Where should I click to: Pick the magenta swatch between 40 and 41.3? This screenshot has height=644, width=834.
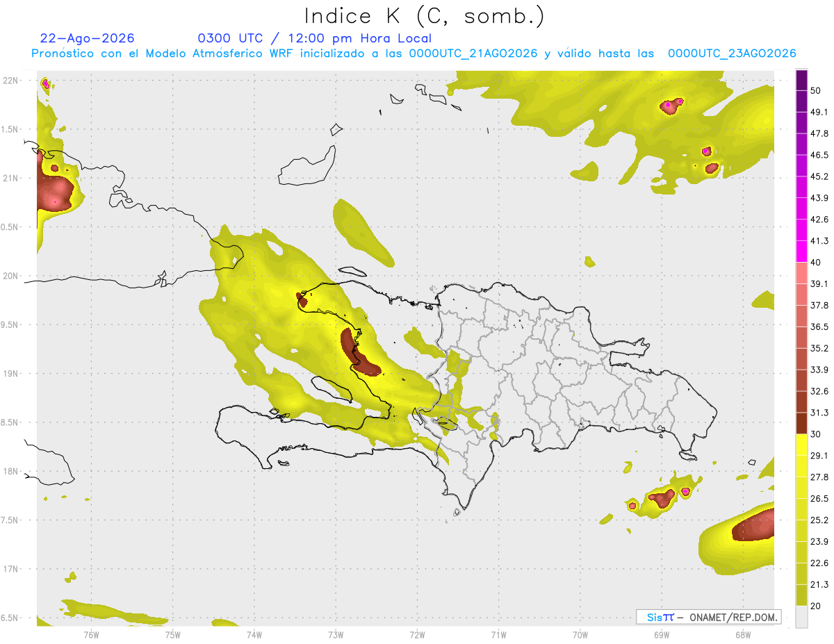[x=802, y=251]
